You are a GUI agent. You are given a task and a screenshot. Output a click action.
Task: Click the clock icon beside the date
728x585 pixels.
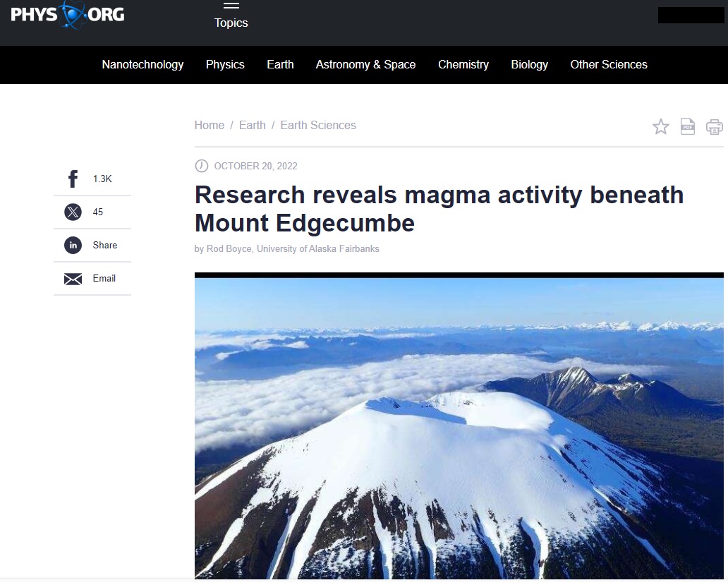point(202,166)
